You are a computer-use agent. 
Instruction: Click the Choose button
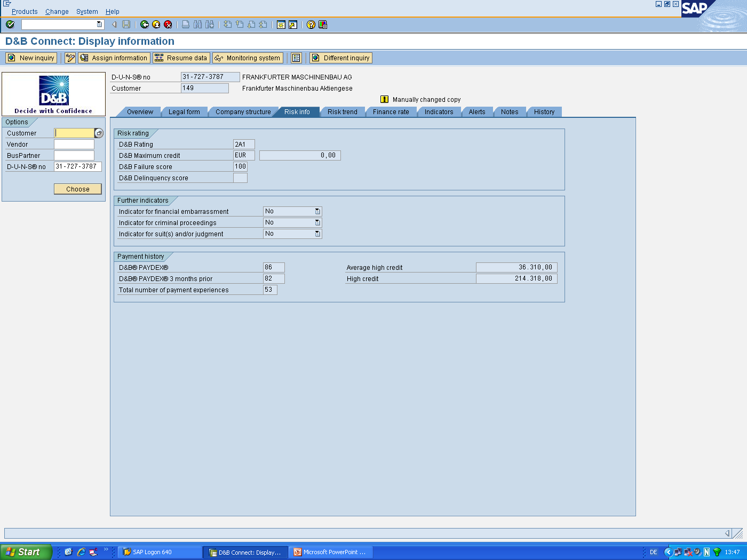(78, 189)
